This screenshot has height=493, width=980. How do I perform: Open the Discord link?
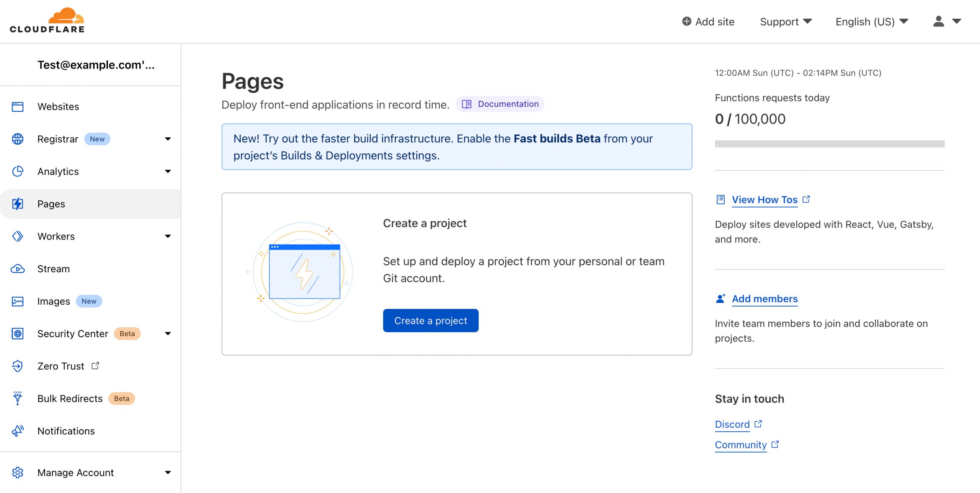pos(732,424)
